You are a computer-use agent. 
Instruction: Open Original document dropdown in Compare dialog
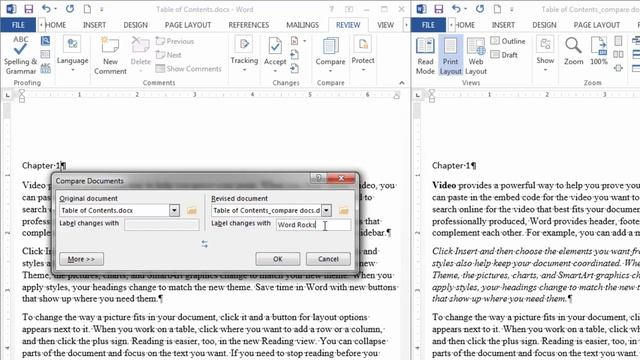[174, 210]
